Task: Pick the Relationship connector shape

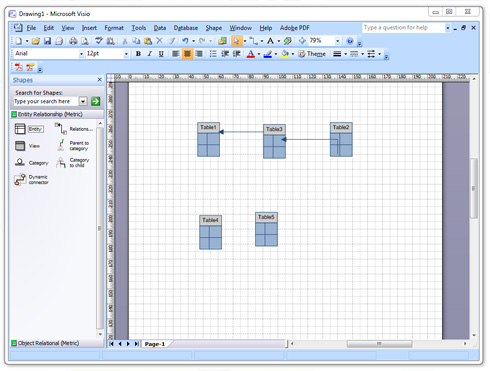Action: 73,129
